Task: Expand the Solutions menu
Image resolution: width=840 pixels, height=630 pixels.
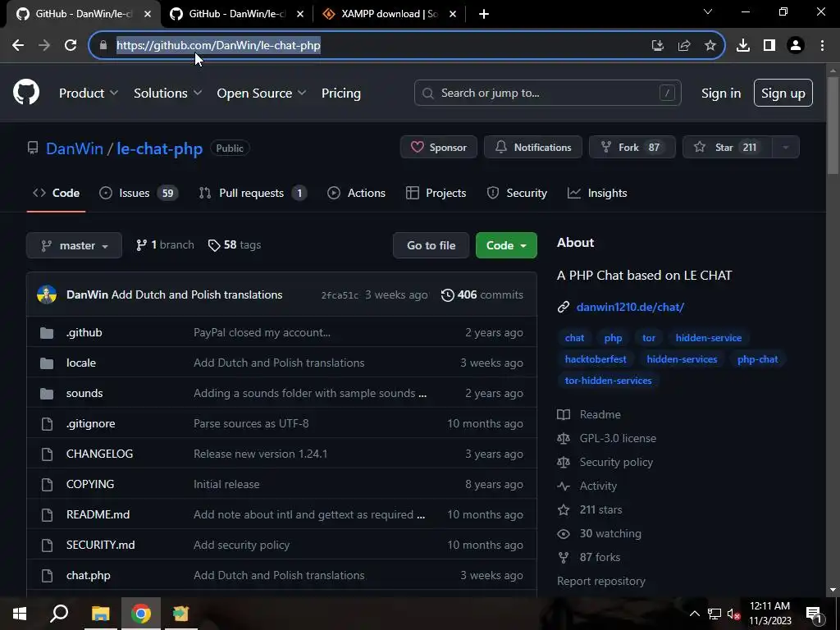Action: click(x=167, y=94)
